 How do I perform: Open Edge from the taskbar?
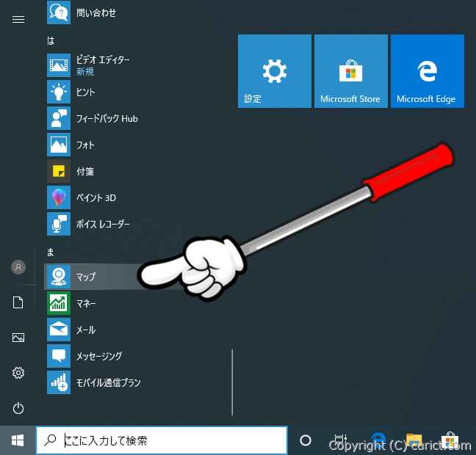378,440
